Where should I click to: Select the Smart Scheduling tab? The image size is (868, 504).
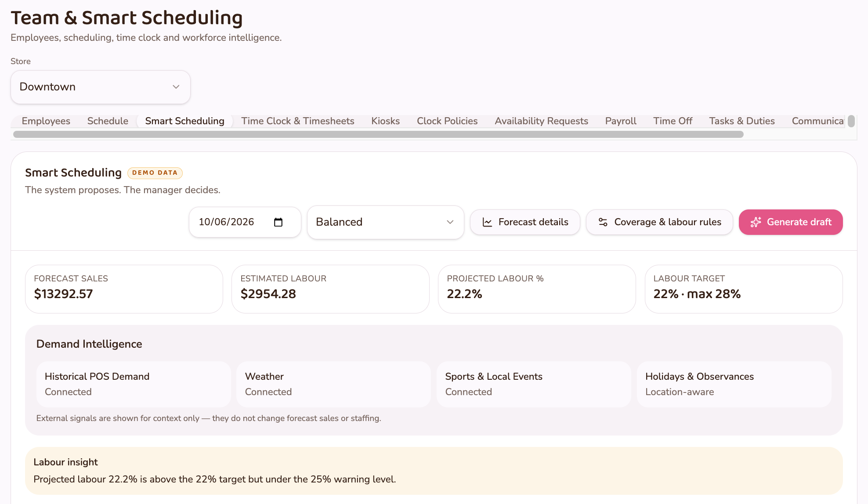[184, 121]
